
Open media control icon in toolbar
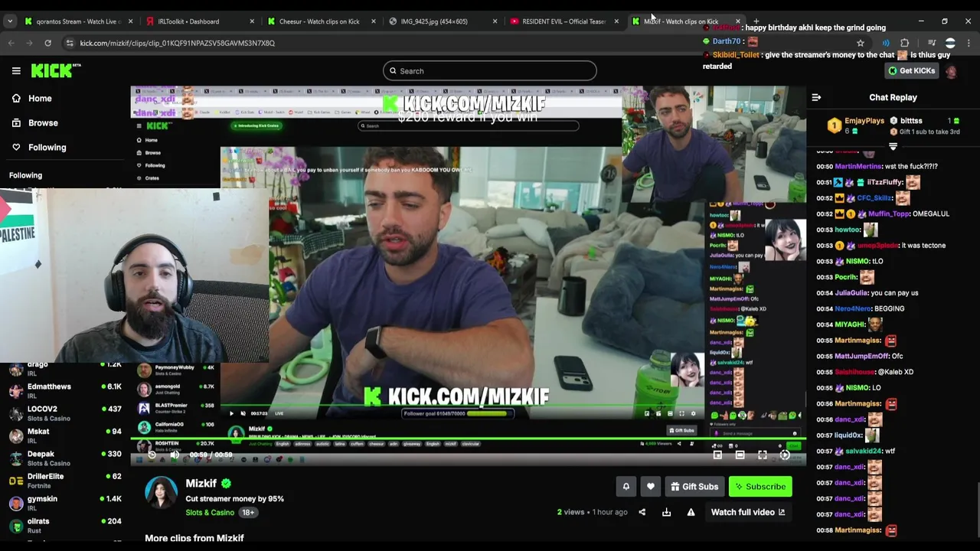pos(932,43)
